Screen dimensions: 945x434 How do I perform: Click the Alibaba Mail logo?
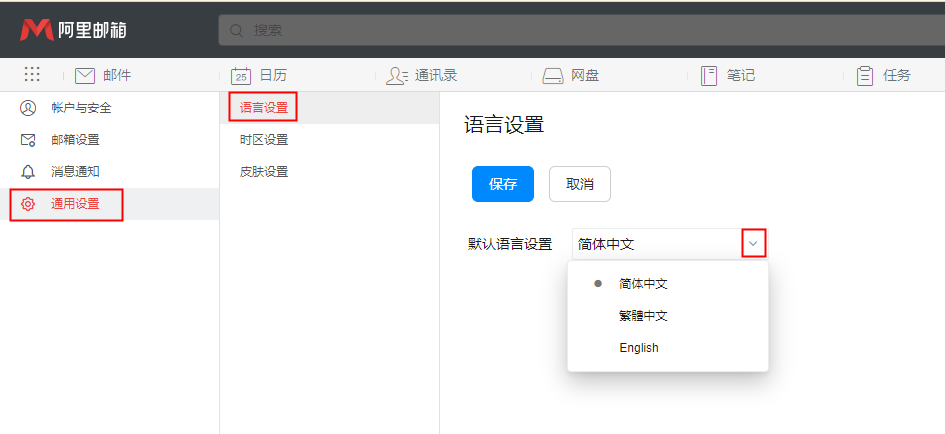click(x=72, y=30)
